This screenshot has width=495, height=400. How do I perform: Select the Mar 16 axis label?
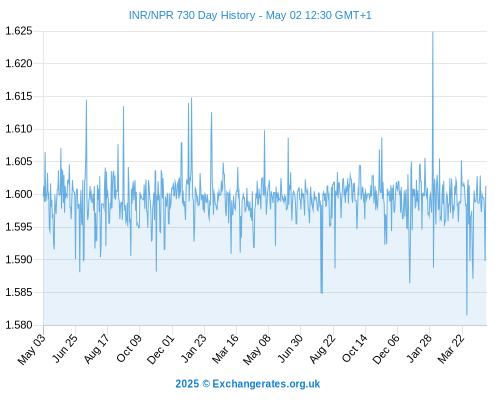click(225, 348)
